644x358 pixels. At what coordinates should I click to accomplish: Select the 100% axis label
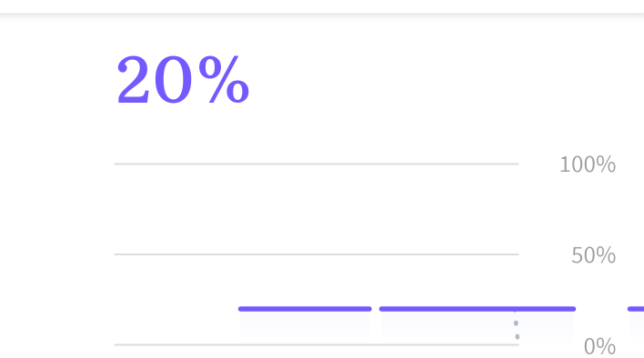click(x=588, y=164)
